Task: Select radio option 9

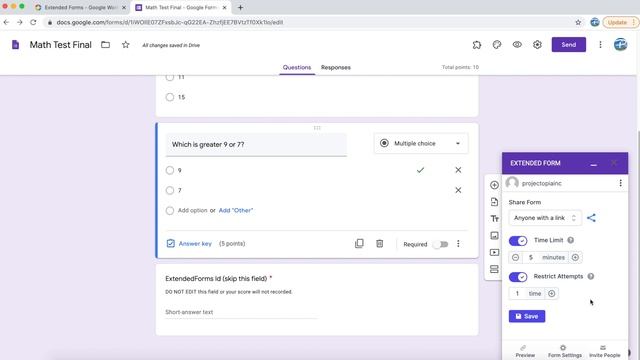Action: click(x=170, y=170)
